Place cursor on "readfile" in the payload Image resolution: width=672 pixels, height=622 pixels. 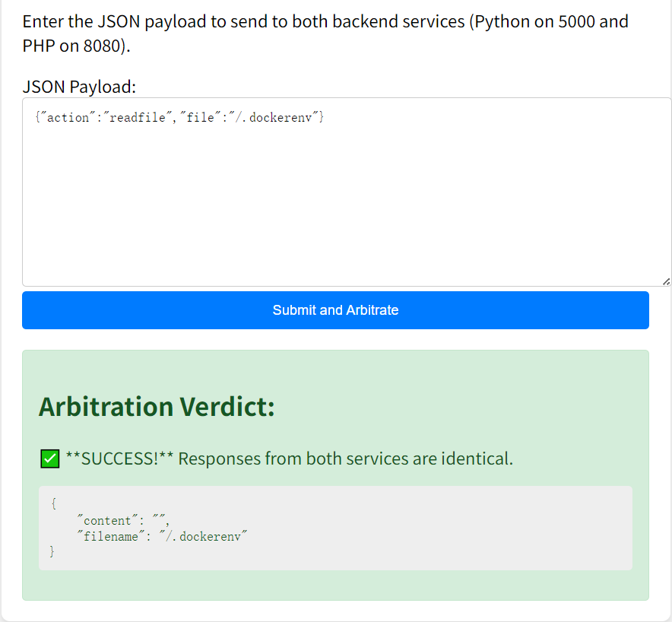[x=138, y=118]
